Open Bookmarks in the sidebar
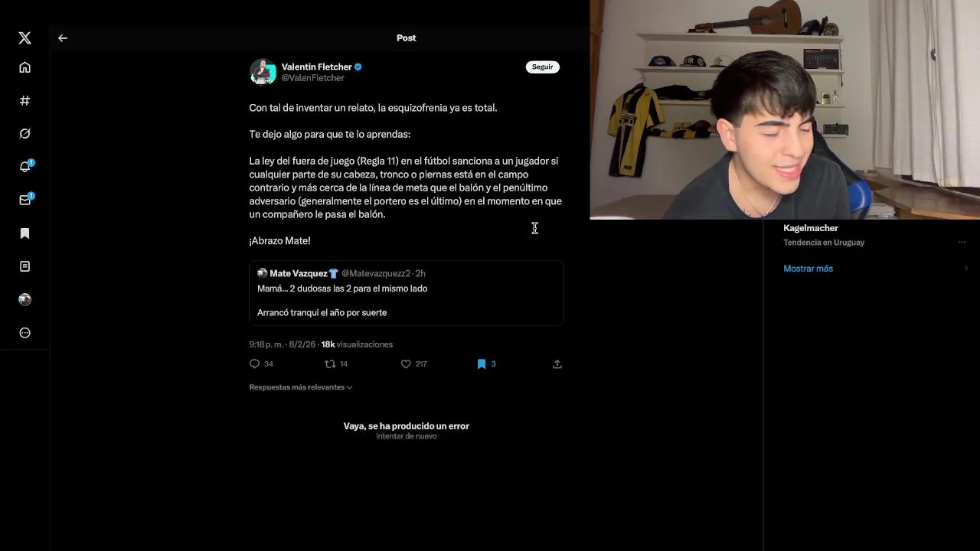 pyautogui.click(x=24, y=233)
